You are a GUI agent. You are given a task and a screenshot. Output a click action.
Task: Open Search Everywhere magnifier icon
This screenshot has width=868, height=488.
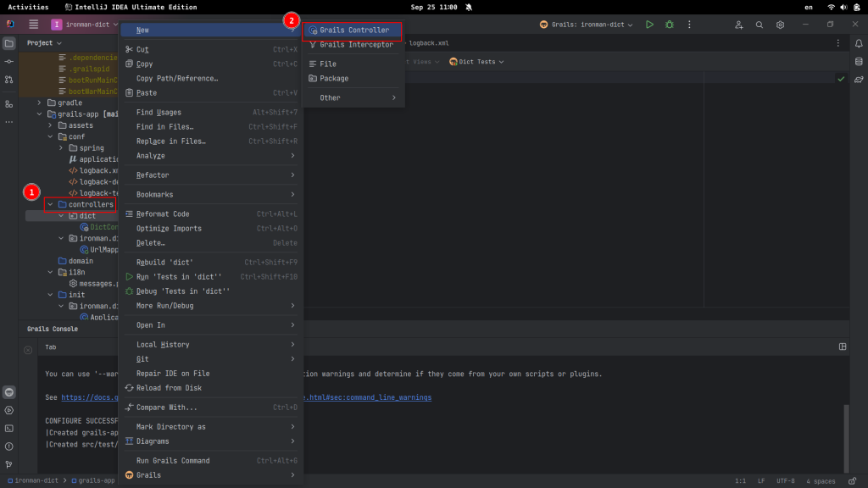click(759, 25)
